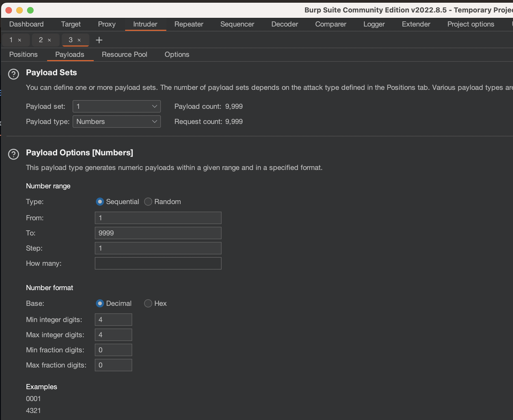Open the Decoder tab
Screen dimensions: 513x420
pyautogui.click(x=285, y=24)
